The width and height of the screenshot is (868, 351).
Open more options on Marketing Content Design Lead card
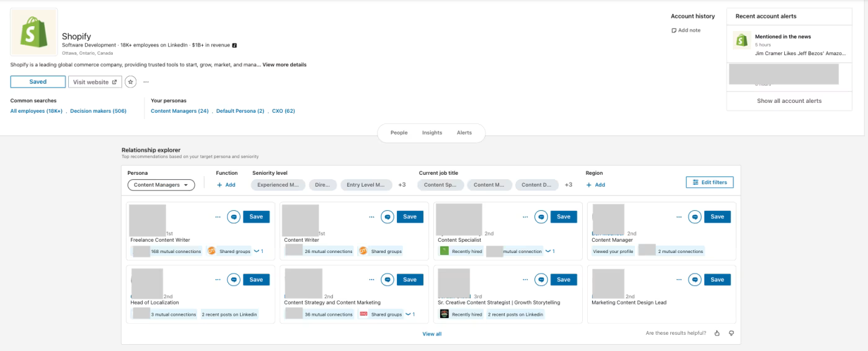pyautogui.click(x=679, y=280)
